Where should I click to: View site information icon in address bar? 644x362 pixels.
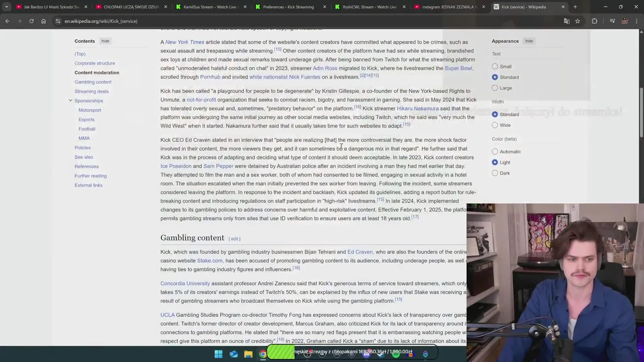click(58, 21)
